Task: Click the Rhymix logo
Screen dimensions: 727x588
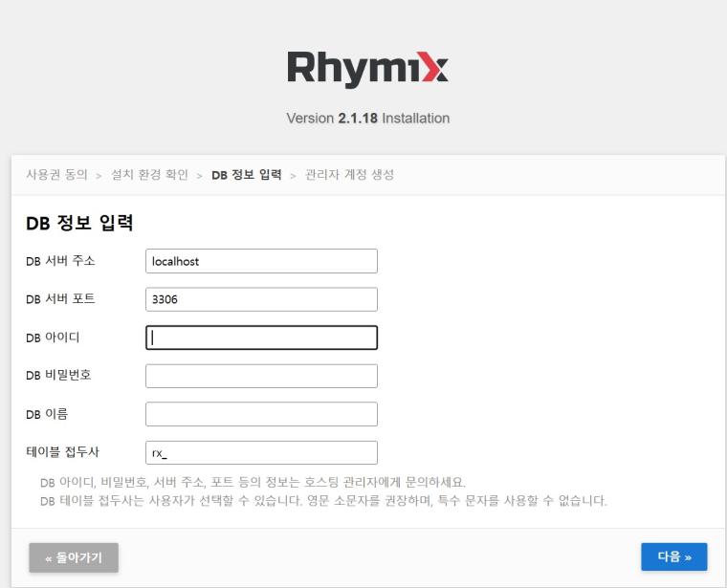Action: pos(367,69)
